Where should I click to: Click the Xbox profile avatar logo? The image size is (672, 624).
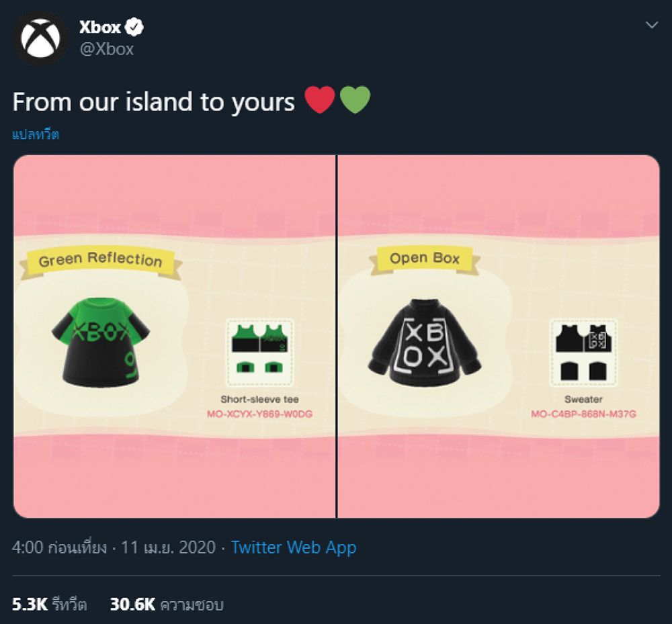pyautogui.click(x=40, y=38)
